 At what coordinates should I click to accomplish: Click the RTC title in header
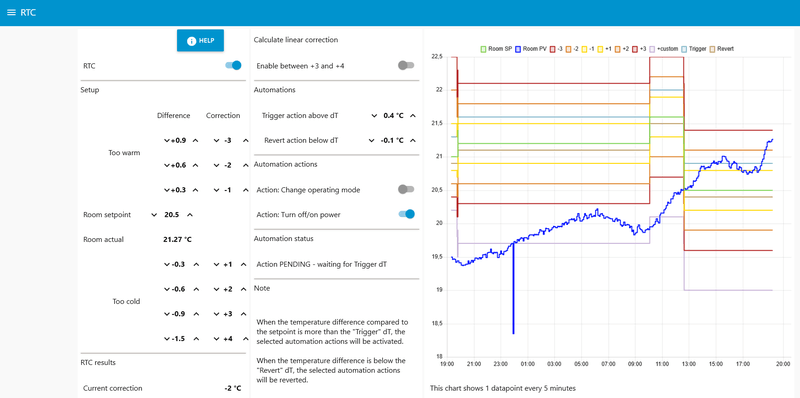(x=28, y=13)
